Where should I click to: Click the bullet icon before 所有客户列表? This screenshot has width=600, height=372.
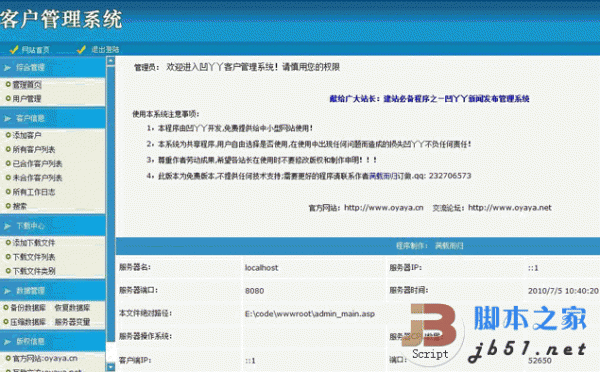coord(8,149)
